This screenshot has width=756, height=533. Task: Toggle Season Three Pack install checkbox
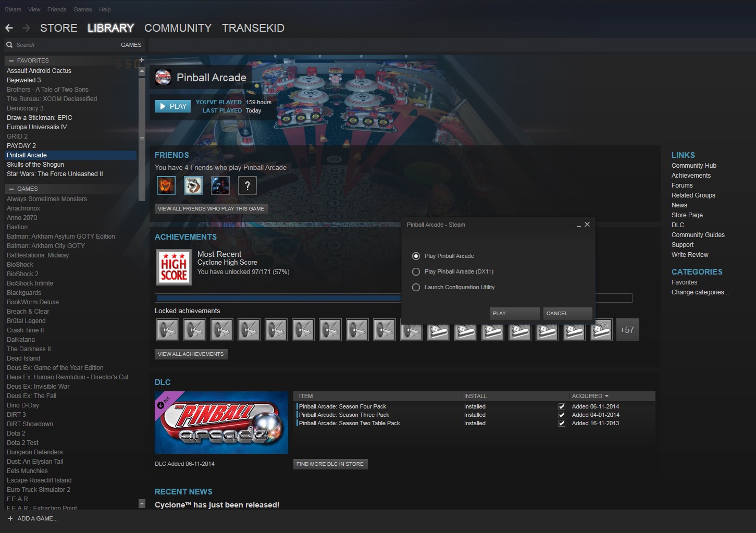click(562, 415)
